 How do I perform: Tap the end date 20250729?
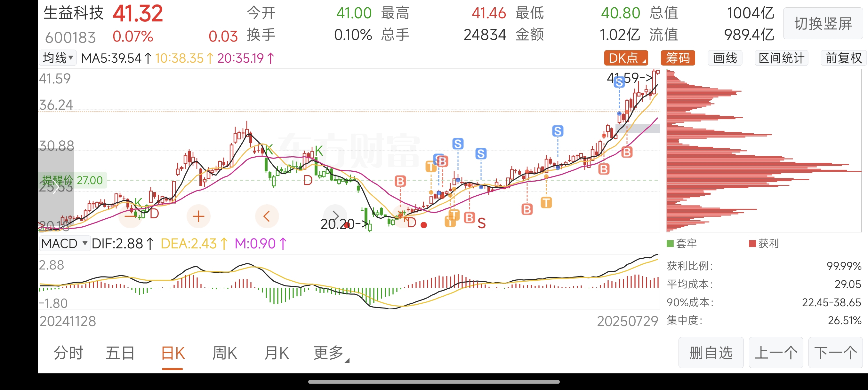[627, 321]
